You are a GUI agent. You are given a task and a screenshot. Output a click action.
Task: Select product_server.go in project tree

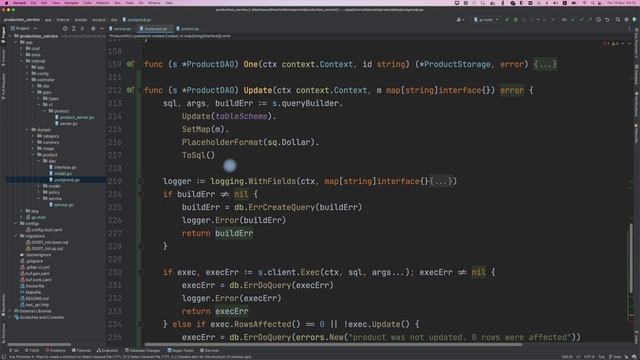75,117
